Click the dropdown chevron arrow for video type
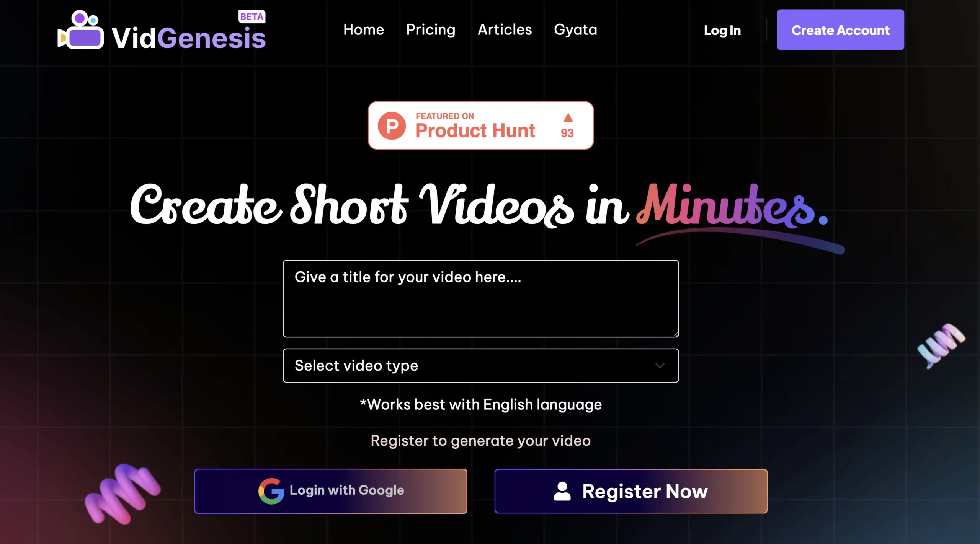Viewport: 980px width, 544px height. (x=660, y=365)
